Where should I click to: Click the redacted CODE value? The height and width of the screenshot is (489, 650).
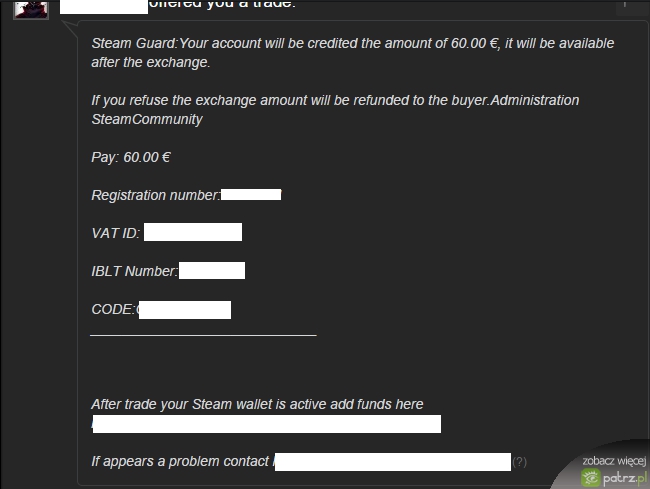(x=184, y=309)
